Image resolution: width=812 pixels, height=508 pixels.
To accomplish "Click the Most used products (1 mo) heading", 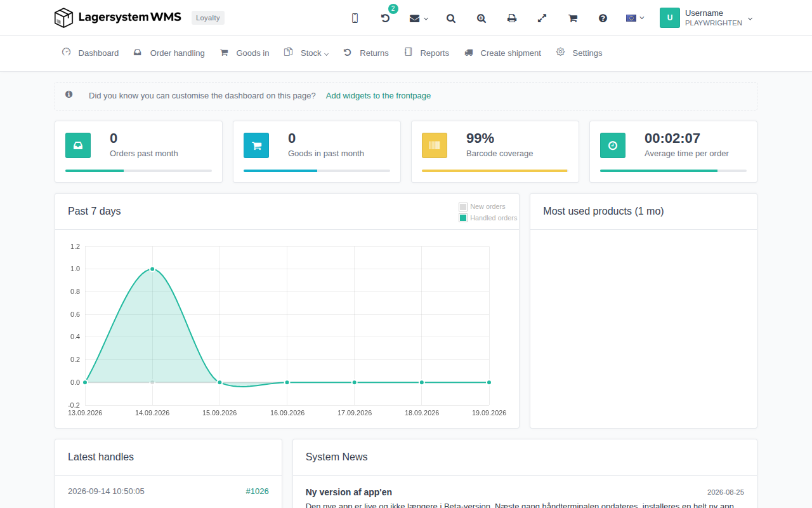I will [603, 211].
